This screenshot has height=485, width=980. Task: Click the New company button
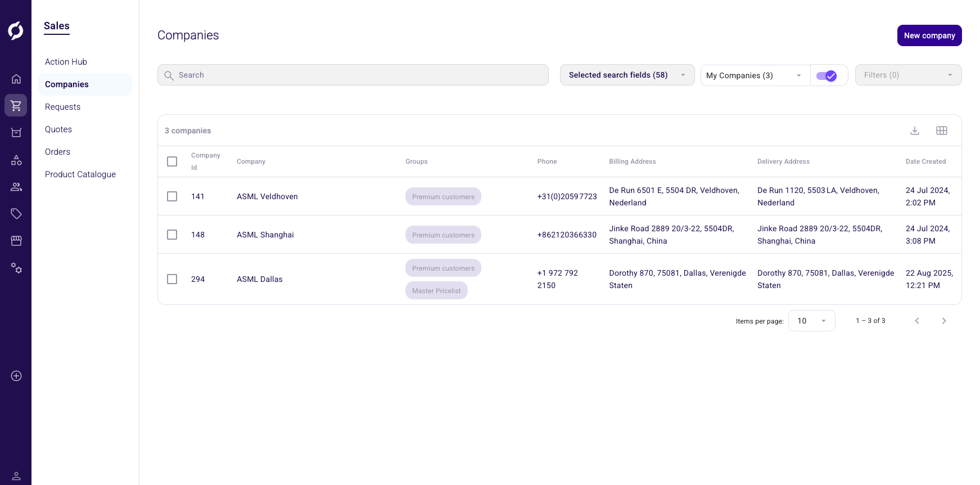[929, 35]
